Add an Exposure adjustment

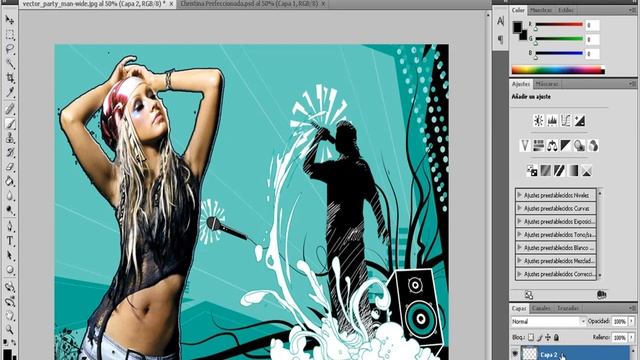(x=580, y=120)
